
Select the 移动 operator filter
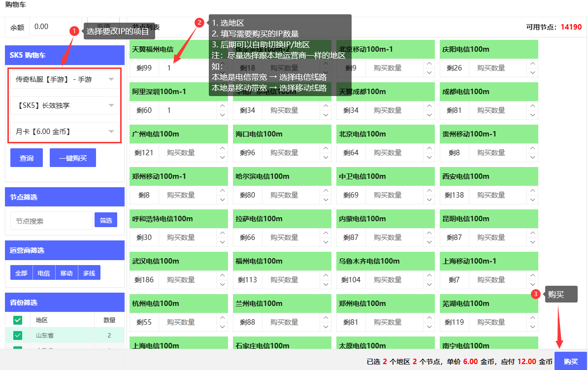coord(66,272)
